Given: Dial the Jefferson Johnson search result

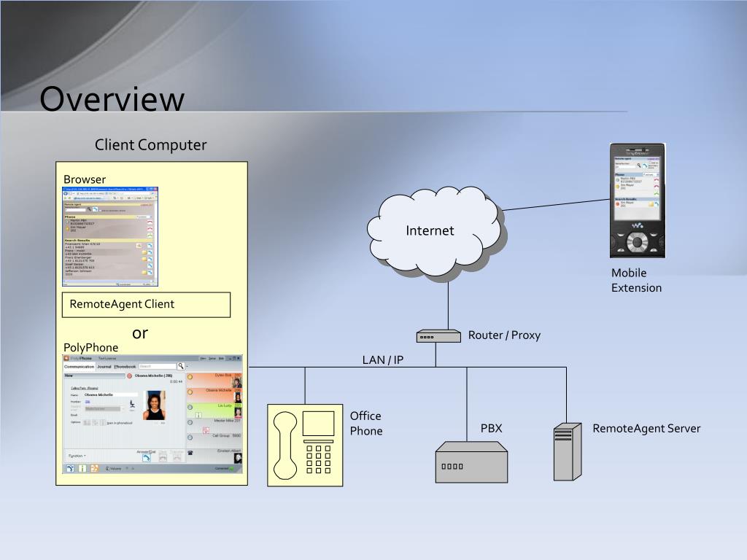Looking at the screenshot, I should pos(150,273).
